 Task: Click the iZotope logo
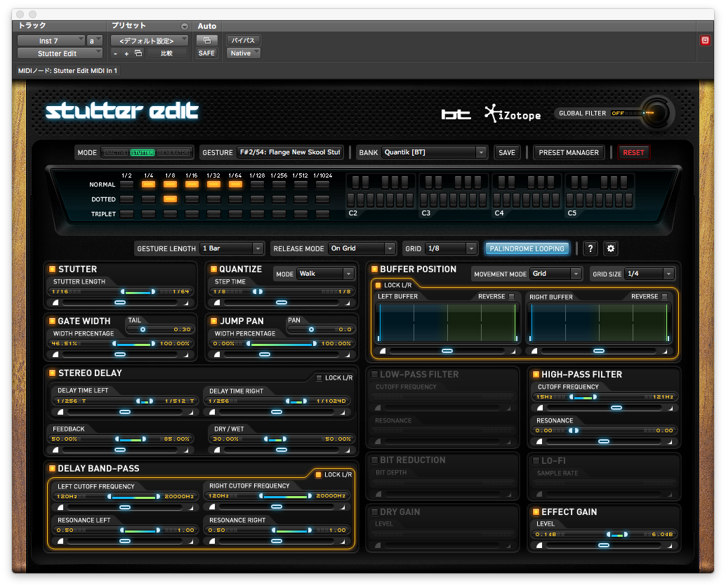coord(513,114)
